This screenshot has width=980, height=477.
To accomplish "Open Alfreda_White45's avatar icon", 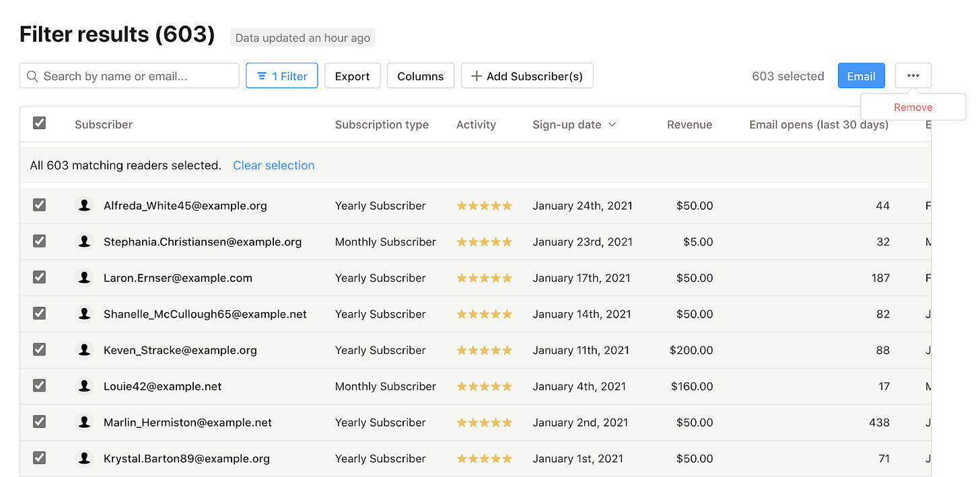I will (84, 205).
